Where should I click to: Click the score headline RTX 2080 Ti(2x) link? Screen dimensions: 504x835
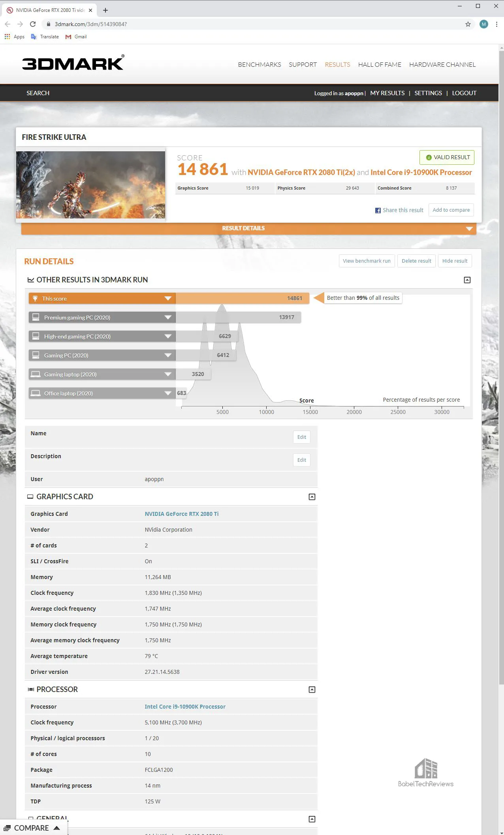click(301, 173)
